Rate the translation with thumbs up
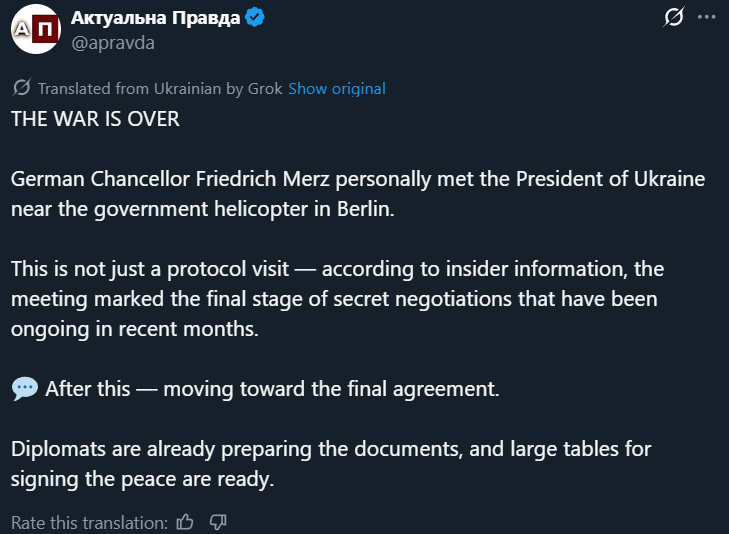The height and width of the screenshot is (534, 729). pyautogui.click(x=184, y=522)
